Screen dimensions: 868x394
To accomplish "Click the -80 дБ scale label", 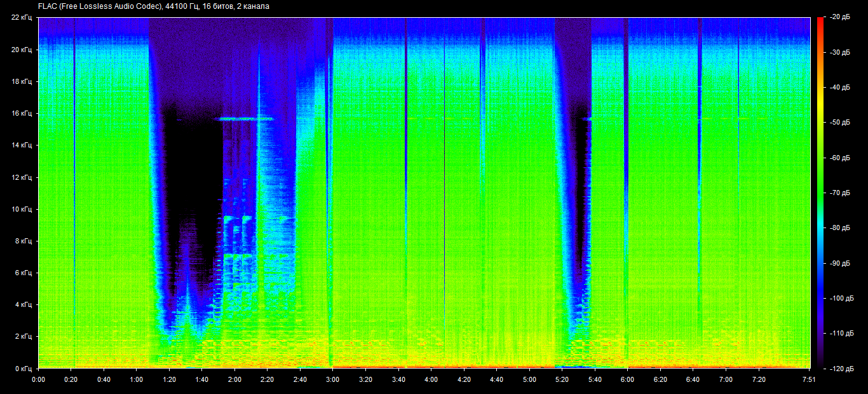I will pyautogui.click(x=839, y=228).
